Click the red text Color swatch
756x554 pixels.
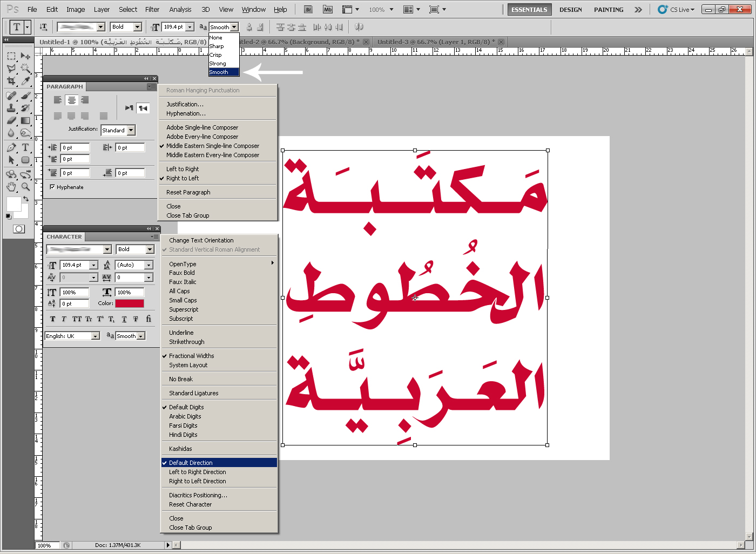pyautogui.click(x=130, y=303)
